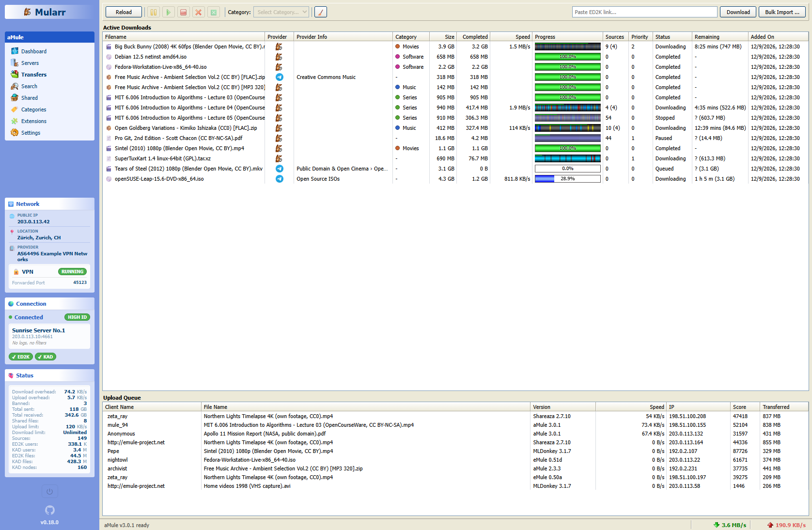Image resolution: width=812 pixels, height=530 pixels.
Task: Sort downloads by Filename column header
Action: (x=184, y=37)
